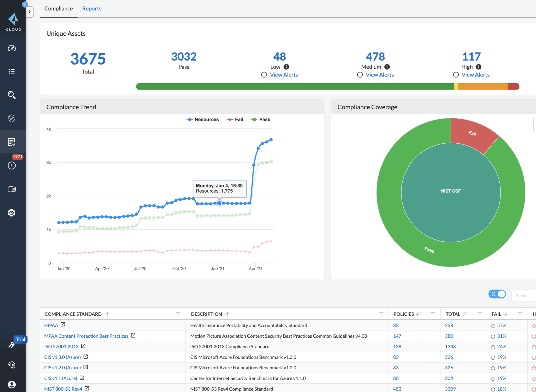Screen dimensions: 536x392
Task: View Alerts via the exclamation icon badge 1971
Action: 12,165
